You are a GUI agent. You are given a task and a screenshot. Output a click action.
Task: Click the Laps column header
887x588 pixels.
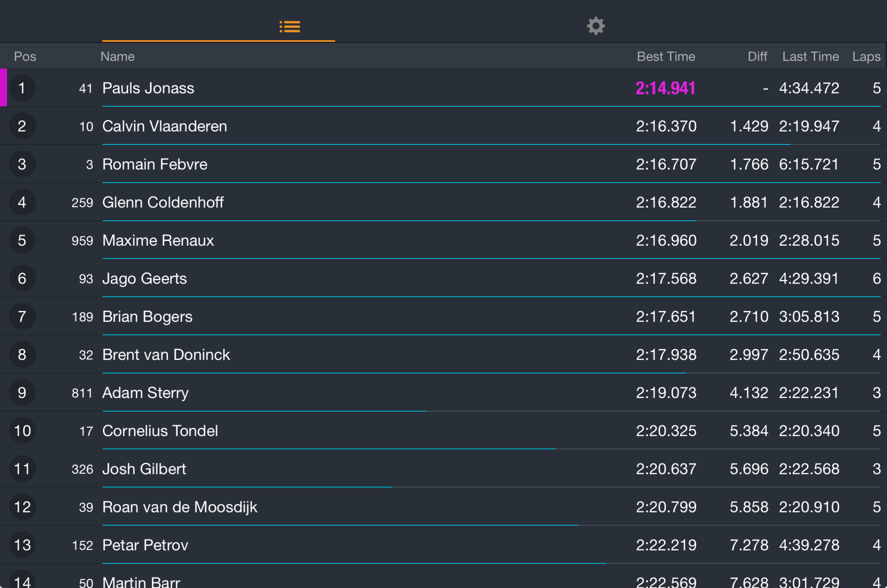coord(866,56)
